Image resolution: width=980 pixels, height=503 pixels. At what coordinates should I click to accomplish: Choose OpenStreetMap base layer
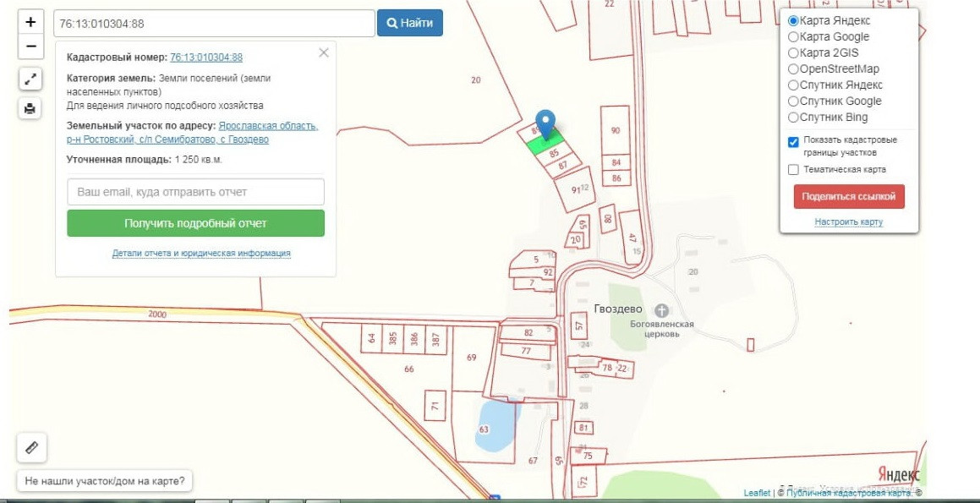pyautogui.click(x=793, y=69)
